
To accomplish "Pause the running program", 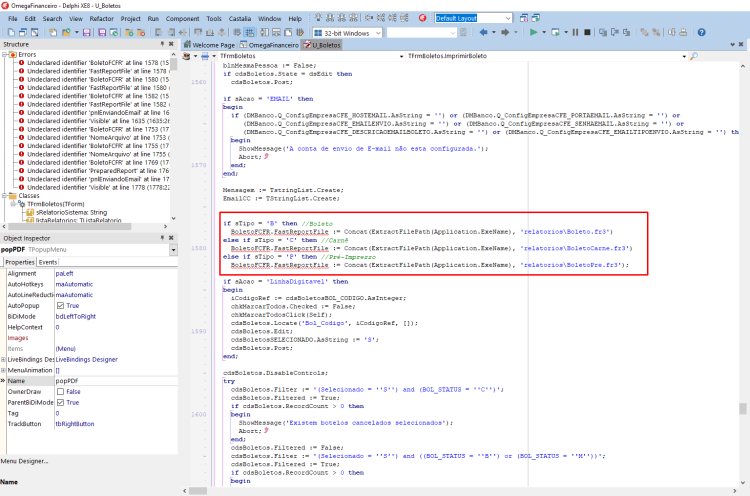I will [x=575, y=33].
